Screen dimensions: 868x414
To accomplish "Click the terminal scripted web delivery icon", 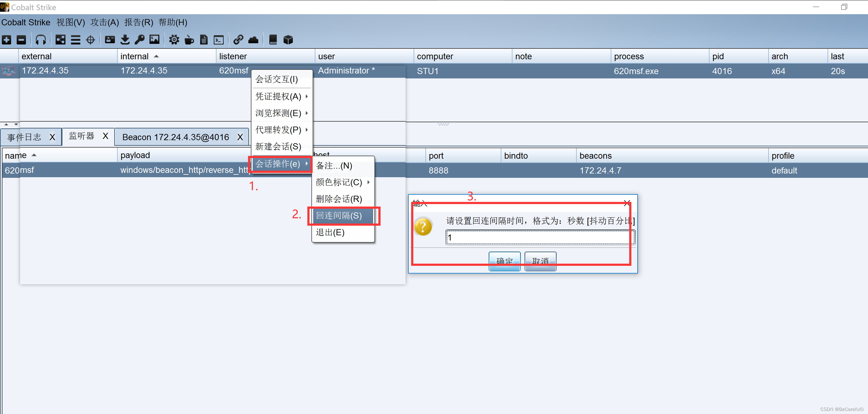I will (219, 40).
